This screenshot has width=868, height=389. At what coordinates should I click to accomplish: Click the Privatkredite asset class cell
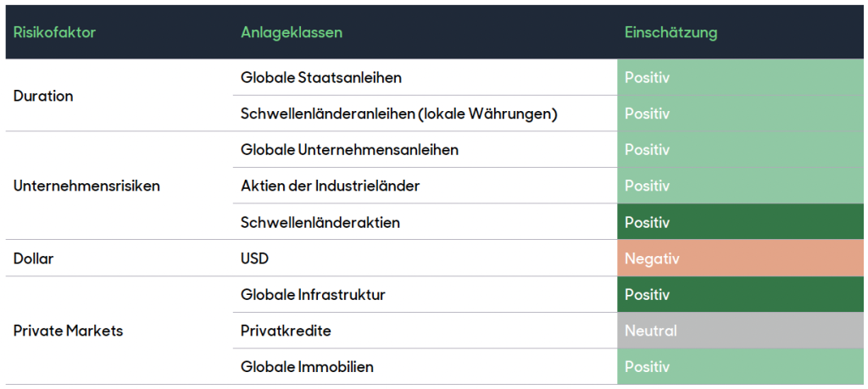click(286, 331)
